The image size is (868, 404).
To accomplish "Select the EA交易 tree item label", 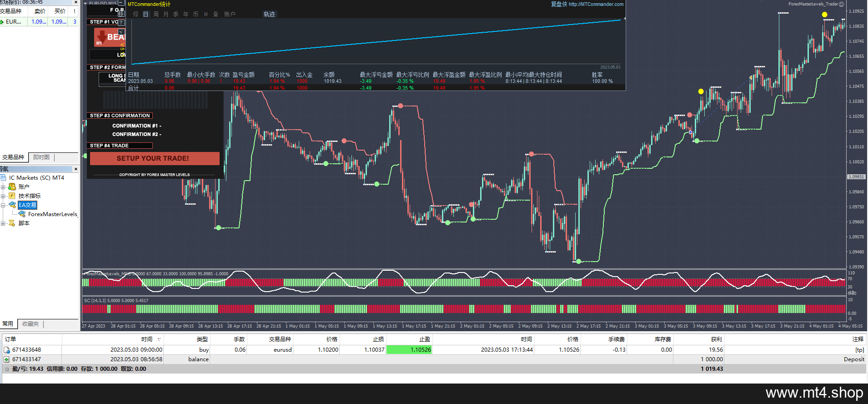I will point(27,205).
